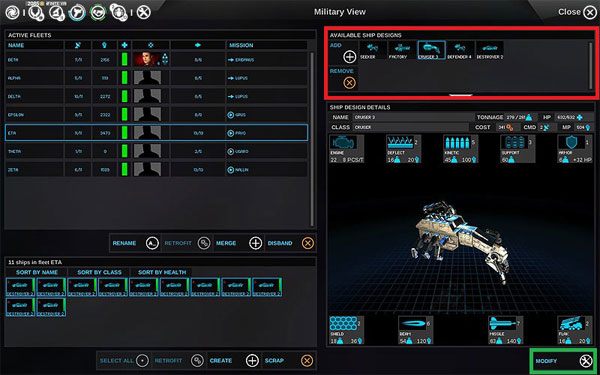This screenshot has height=375, width=600.
Task: Rename the selected fleet
Action: [x=135, y=243]
